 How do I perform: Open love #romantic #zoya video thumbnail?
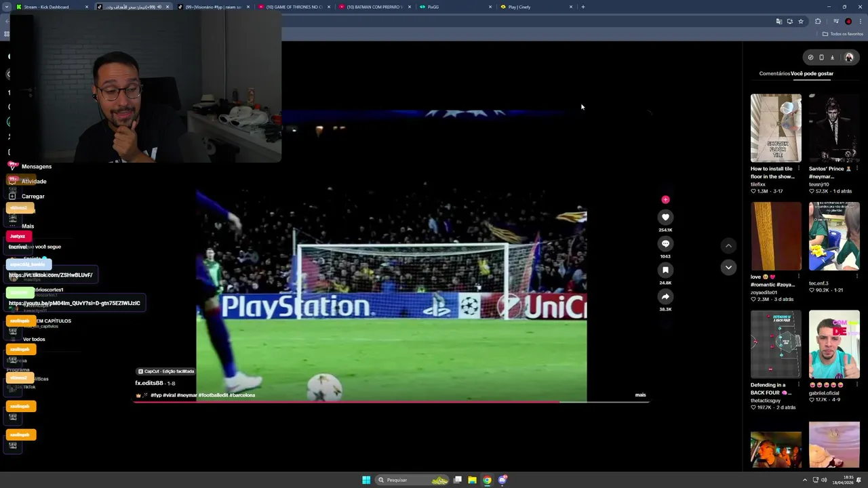coord(776,236)
